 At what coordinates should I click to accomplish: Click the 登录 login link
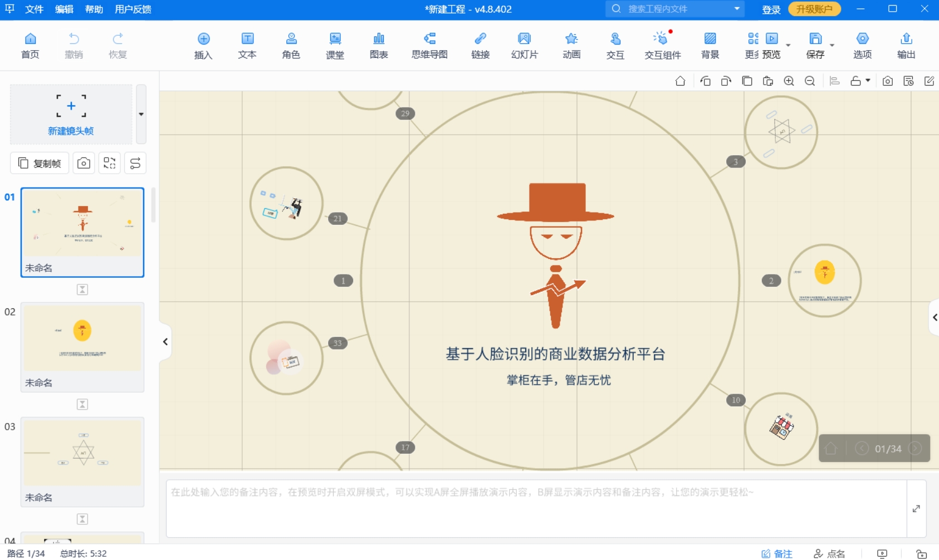pos(771,9)
